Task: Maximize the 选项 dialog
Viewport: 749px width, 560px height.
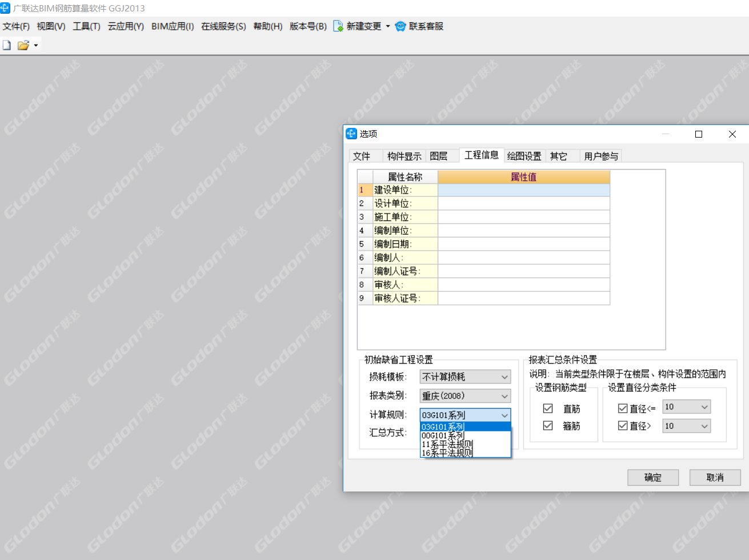Action: coord(698,134)
